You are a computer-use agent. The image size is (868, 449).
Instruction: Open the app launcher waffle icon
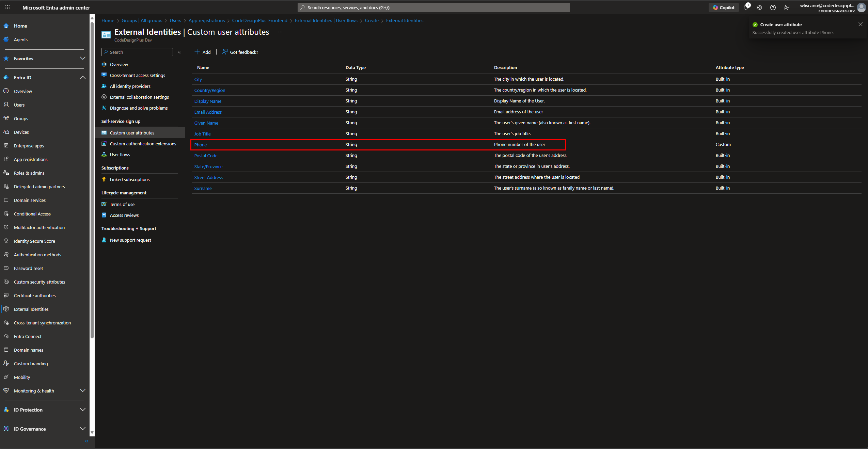(7, 7)
